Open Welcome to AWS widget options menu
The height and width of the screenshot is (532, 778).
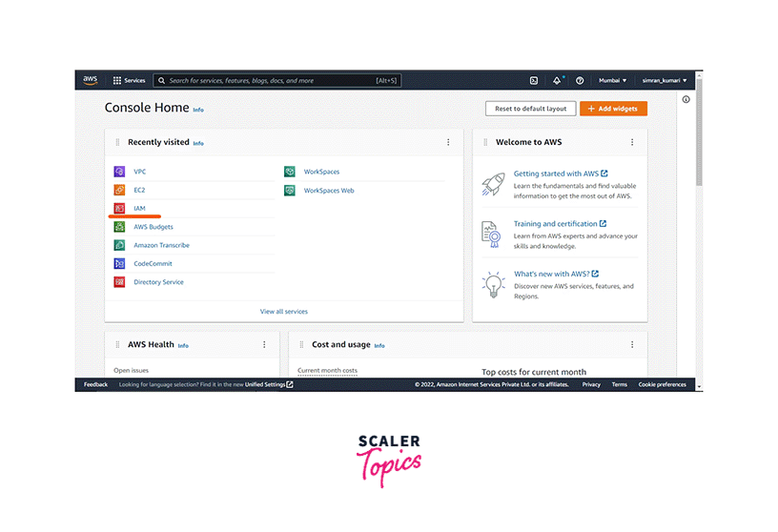click(x=631, y=142)
